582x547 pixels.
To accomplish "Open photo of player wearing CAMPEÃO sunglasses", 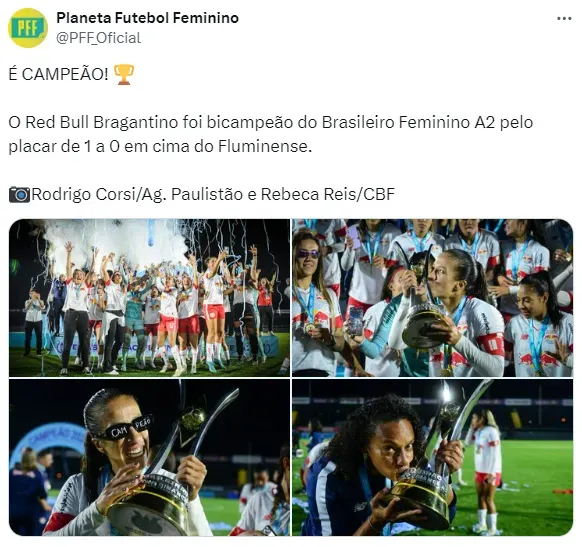I will pos(149,457).
